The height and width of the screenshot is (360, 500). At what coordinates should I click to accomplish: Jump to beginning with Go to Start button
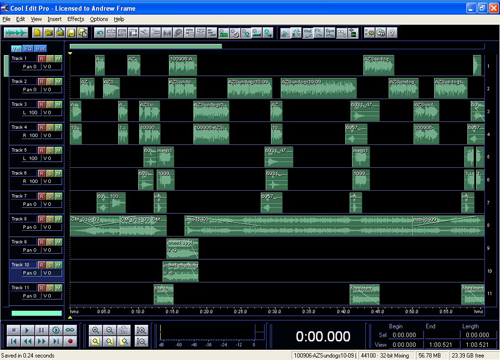point(13,341)
